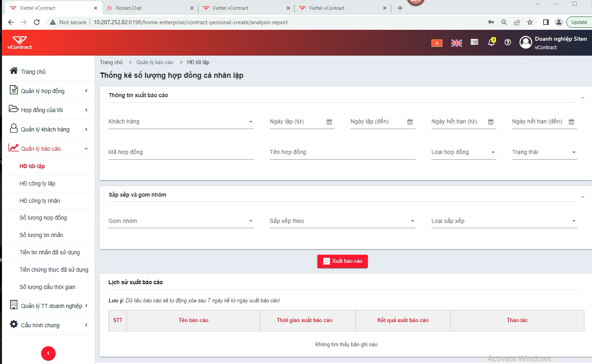The height and width of the screenshot is (364, 592).
Task: Open calendar picker for Ngày lập (từ)
Action: [x=329, y=122]
